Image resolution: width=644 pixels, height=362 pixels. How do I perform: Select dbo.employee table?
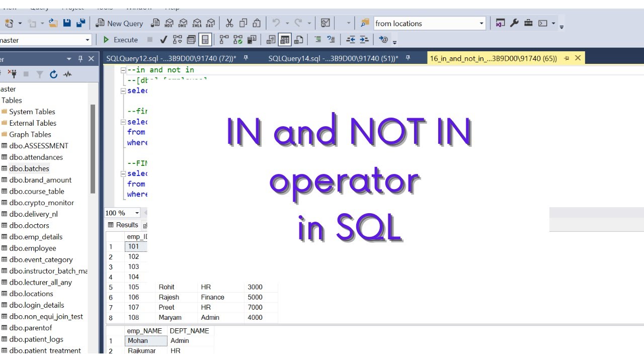(33, 248)
